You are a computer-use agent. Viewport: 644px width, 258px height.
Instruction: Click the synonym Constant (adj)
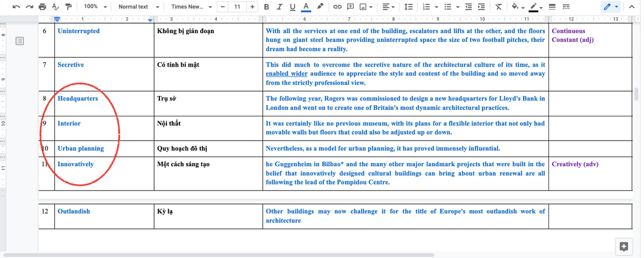coord(573,40)
